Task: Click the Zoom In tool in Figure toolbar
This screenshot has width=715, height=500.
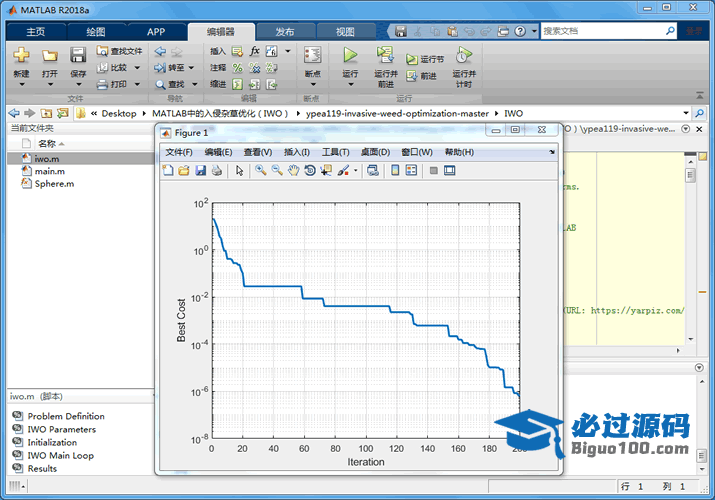Action: click(x=260, y=171)
